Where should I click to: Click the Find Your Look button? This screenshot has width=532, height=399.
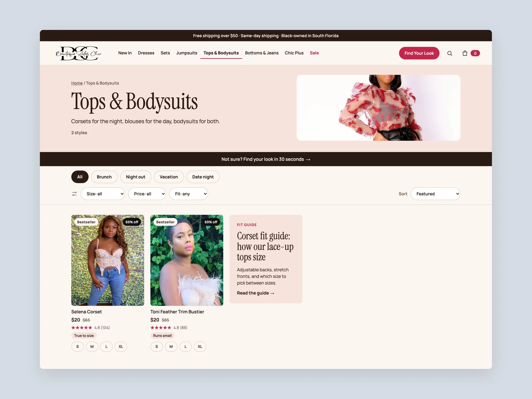(419, 53)
